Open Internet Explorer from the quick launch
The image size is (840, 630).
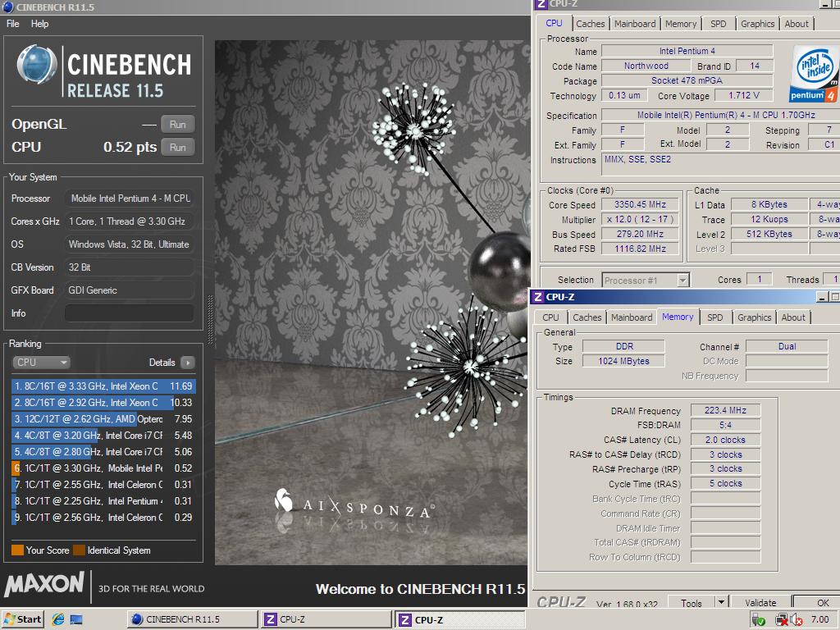(58, 619)
